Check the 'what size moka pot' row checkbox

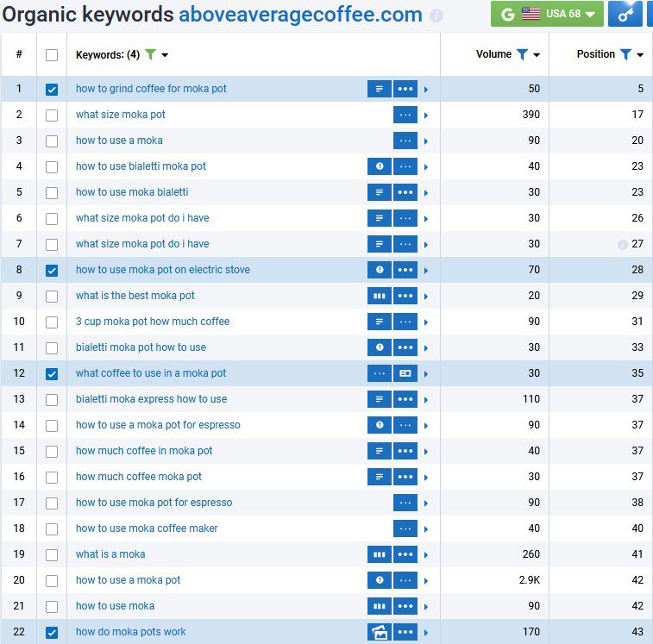52,116
